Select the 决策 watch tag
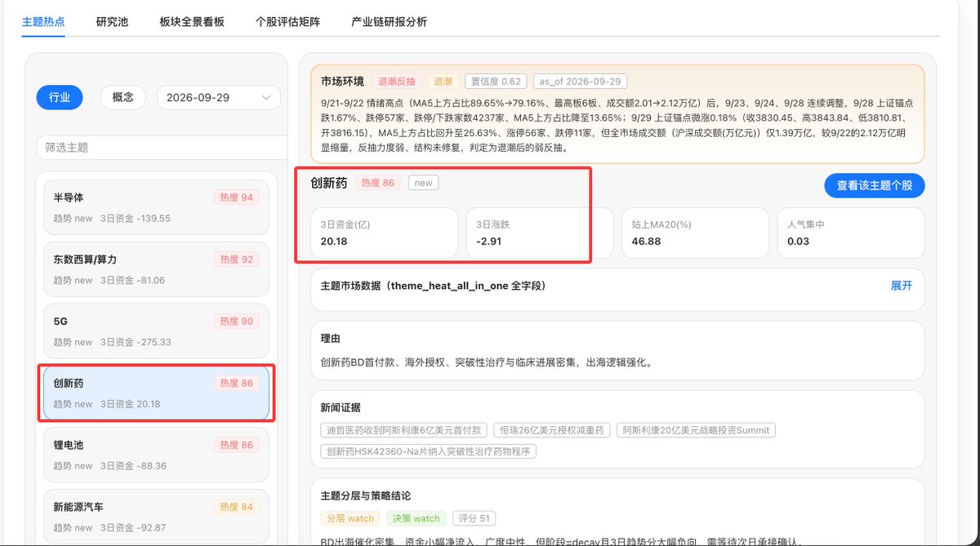 click(x=416, y=518)
